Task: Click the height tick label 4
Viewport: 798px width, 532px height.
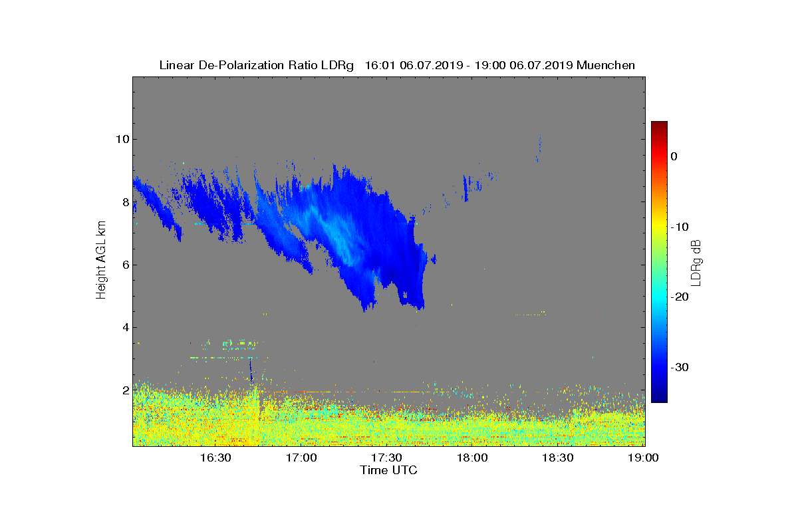Action: coord(124,327)
